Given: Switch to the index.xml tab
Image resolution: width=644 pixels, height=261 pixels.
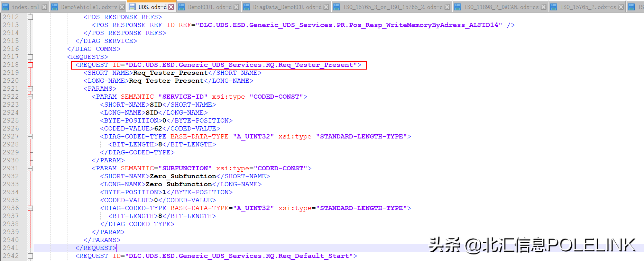Looking at the screenshot, I should (x=25, y=7).
